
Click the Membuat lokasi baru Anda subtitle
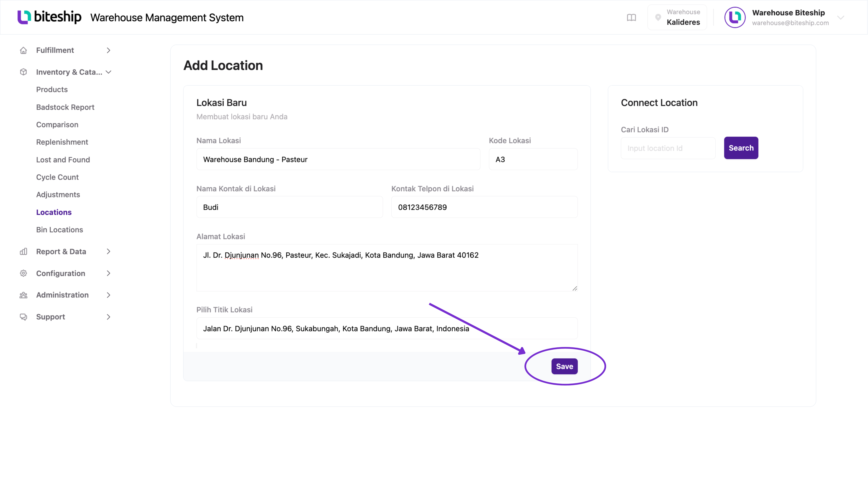pos(242,117)
